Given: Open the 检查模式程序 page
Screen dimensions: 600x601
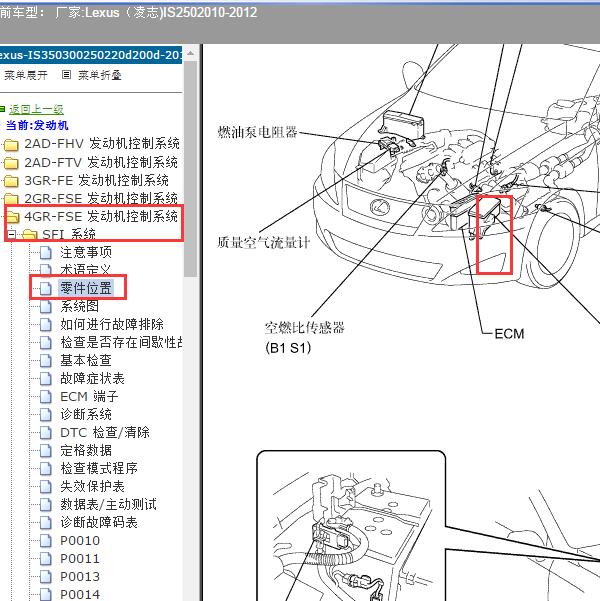Looking at the screenshot, I should coord(99,468).
